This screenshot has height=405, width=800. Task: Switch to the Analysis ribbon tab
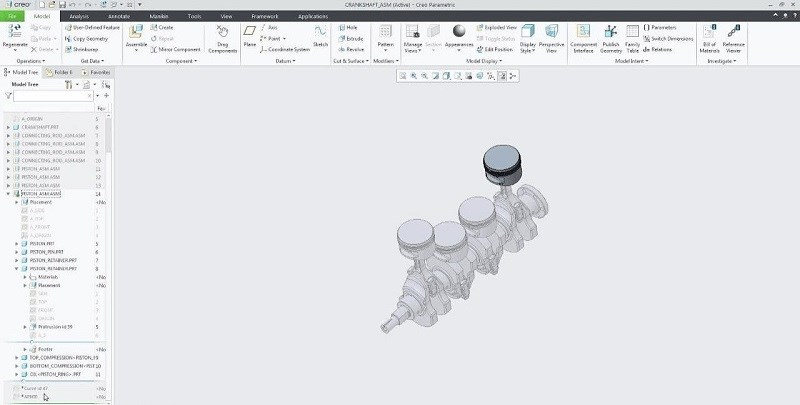point(79,17)
